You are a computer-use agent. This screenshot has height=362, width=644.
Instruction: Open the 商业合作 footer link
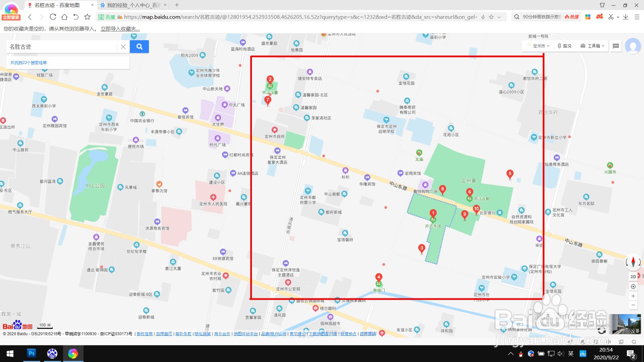222,334
